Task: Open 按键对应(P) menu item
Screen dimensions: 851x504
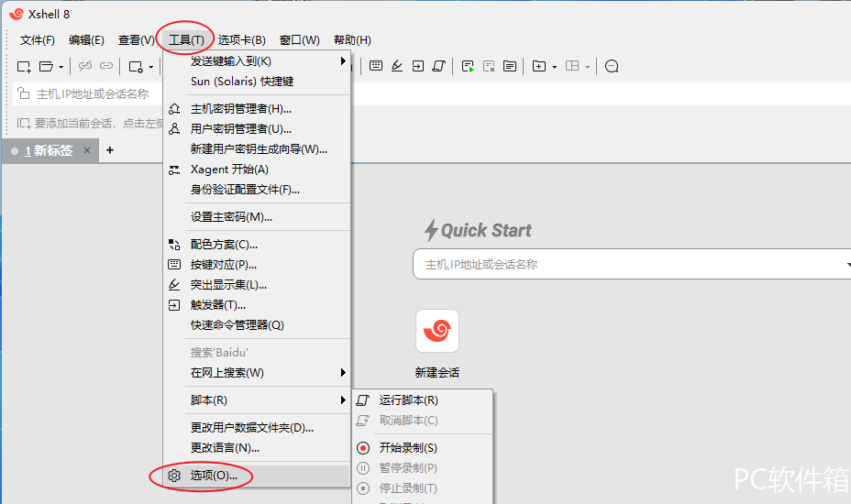Action: click(x=257, y=265)
